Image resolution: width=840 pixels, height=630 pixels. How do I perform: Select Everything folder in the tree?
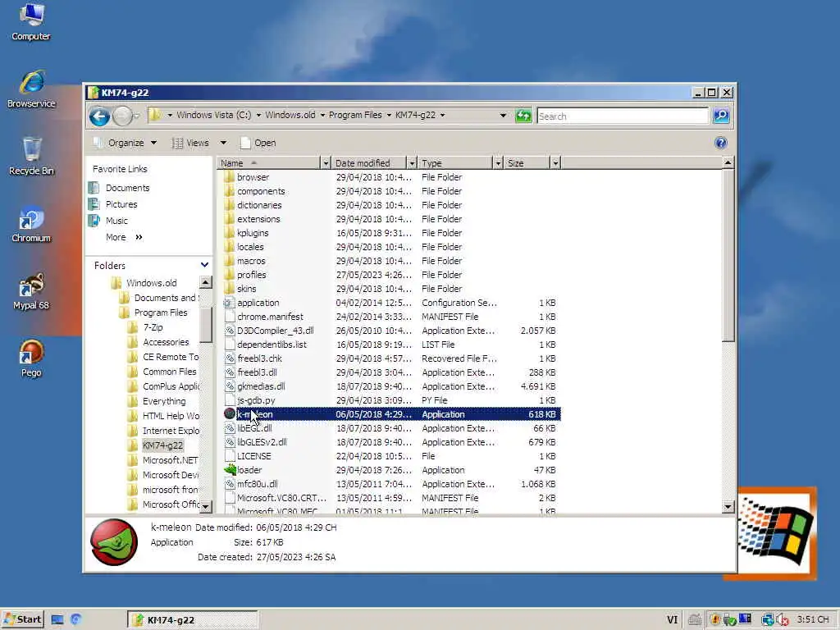click(164, 400)
